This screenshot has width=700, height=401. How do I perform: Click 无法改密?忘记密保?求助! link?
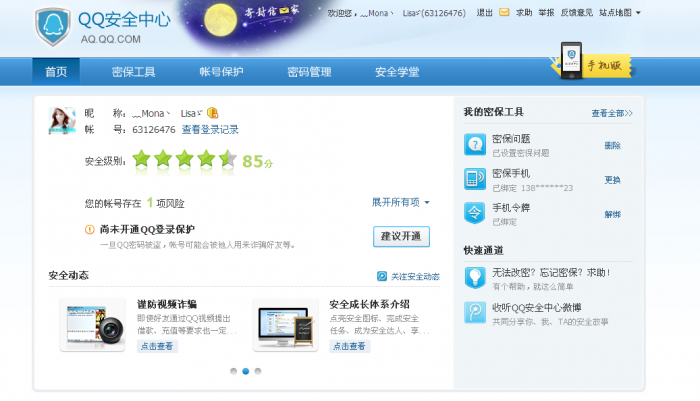pyautogui.click(x=551, y=272)
